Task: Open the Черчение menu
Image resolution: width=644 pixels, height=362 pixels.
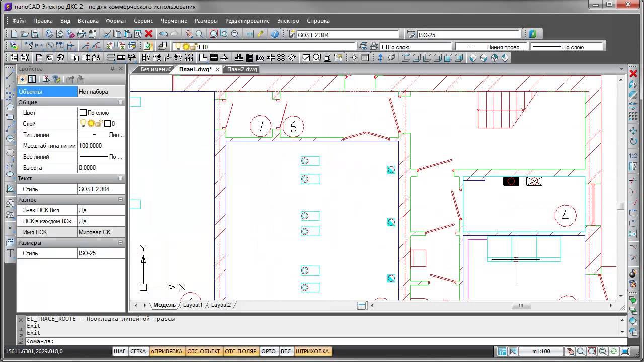Action: [174, 21]
